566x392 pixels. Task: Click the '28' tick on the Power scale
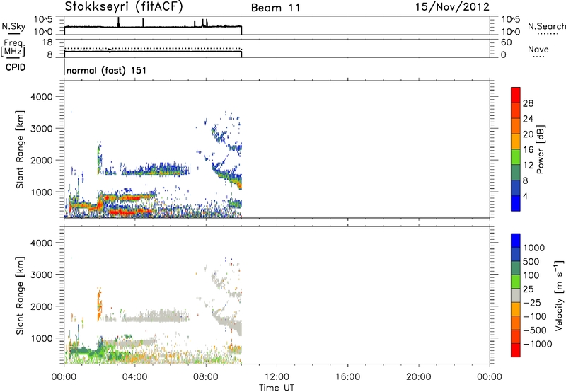point(528,103)
